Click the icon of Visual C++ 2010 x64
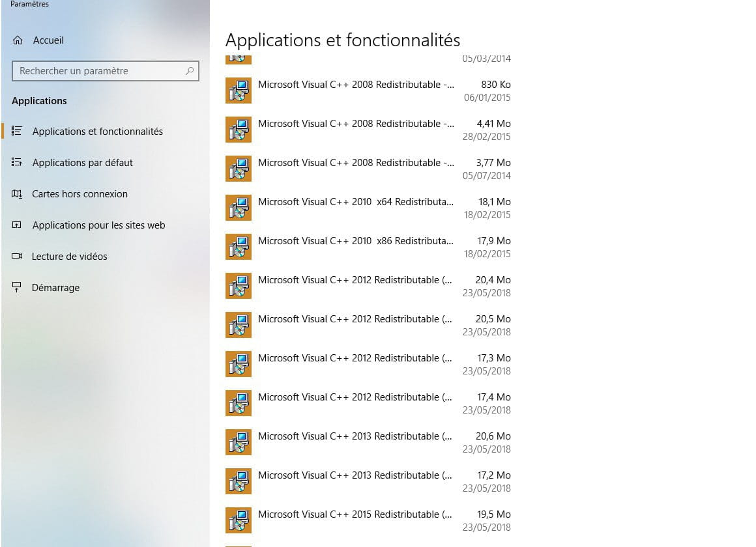 click(238, 208)
